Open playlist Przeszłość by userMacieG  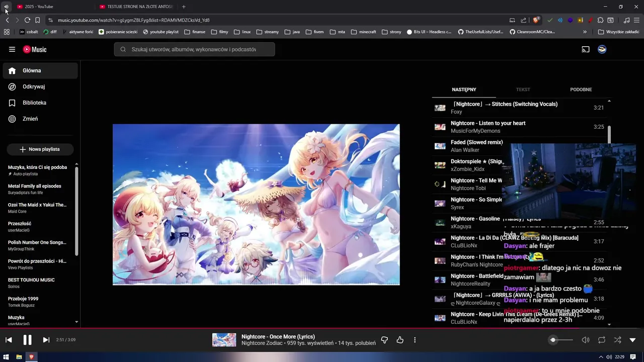pos(38,227)
